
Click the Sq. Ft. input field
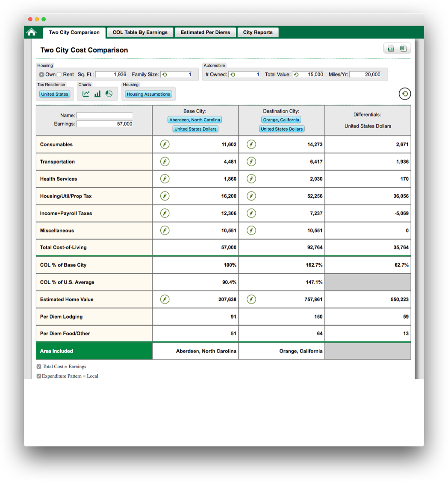pos(111,75)
